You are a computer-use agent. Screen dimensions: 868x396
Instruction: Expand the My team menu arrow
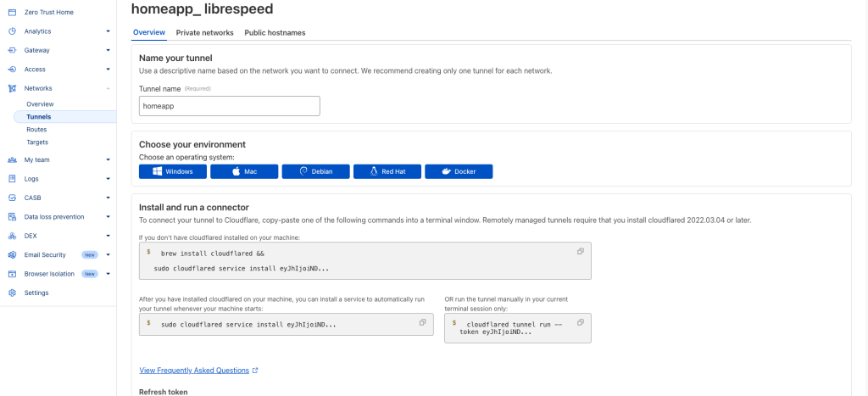tap(108, 160)
